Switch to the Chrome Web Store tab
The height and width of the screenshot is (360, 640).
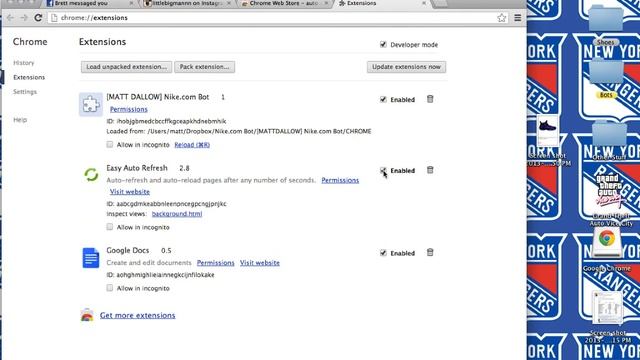coord(284,3)
